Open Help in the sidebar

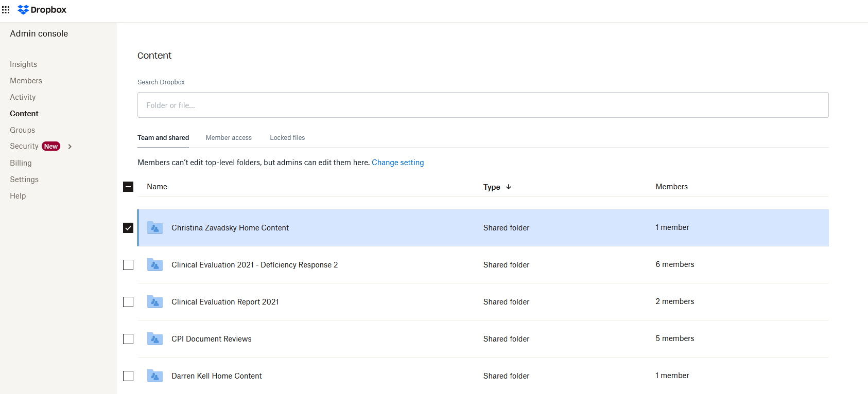18,196
